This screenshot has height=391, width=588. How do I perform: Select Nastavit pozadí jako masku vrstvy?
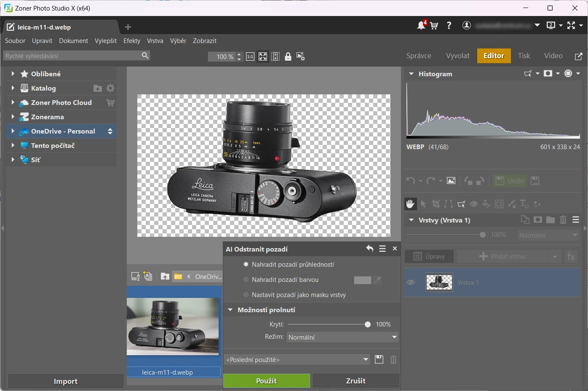(x=246, y=295)
